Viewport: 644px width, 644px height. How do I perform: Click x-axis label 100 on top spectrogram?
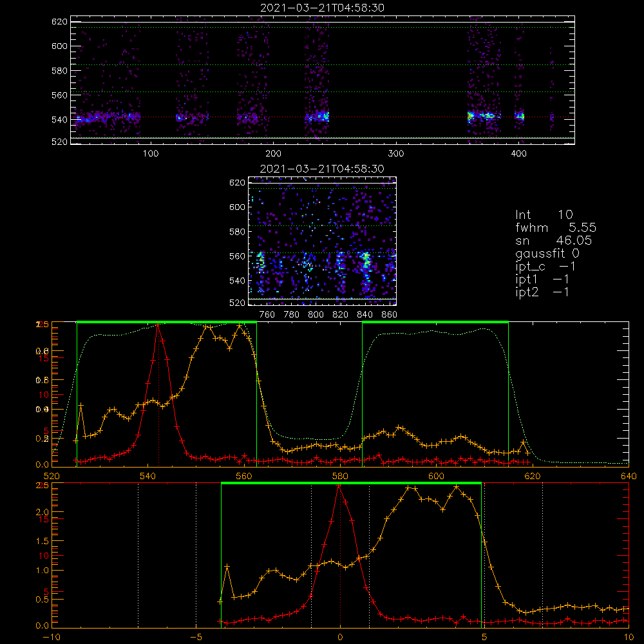[150, 154]
